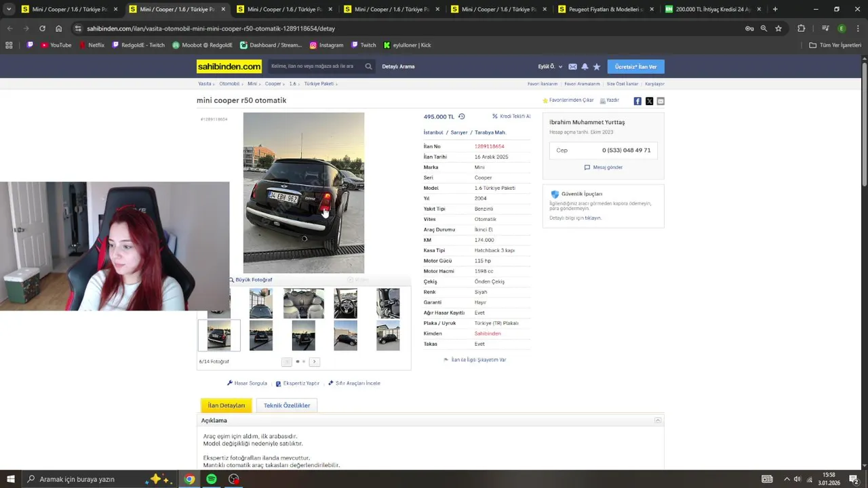Click the Ücretsiz İlan Ver button

[635, 66]
